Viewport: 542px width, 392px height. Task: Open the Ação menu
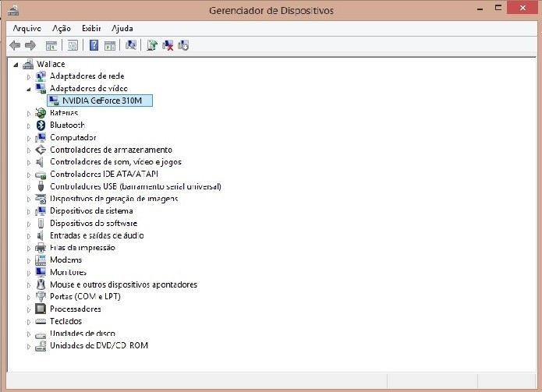(62, 28)
